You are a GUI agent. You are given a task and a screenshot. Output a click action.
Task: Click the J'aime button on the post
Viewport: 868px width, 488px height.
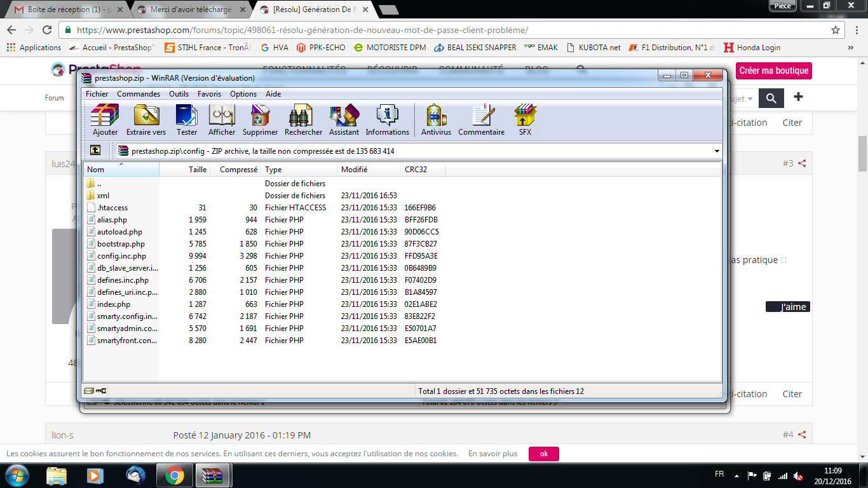(788, 307)
